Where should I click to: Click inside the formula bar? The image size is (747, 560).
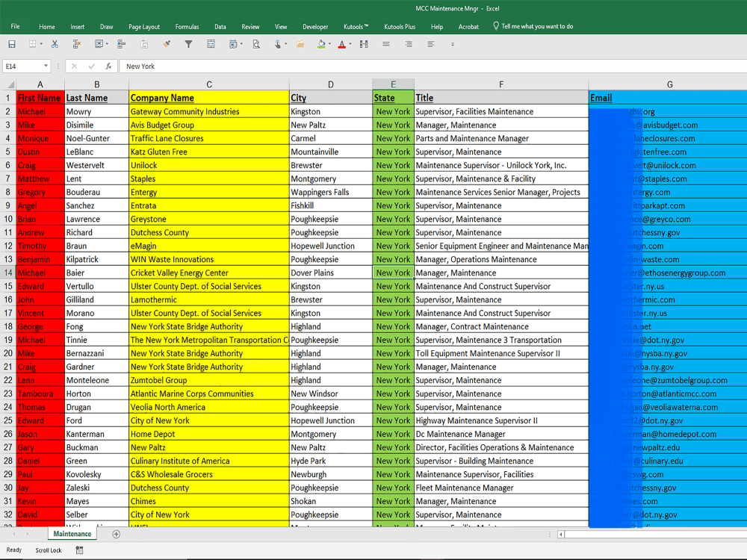(224, 66)
